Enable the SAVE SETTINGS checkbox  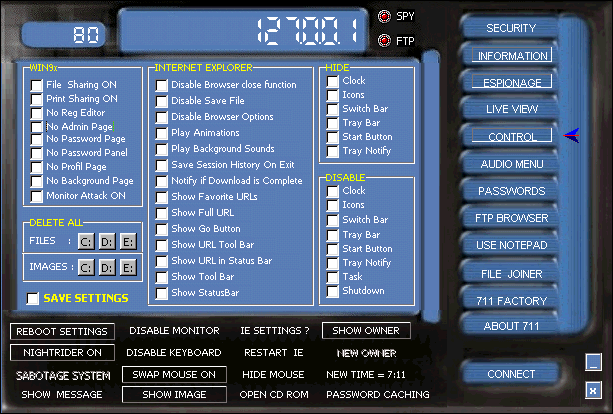[x=33, y=298]
